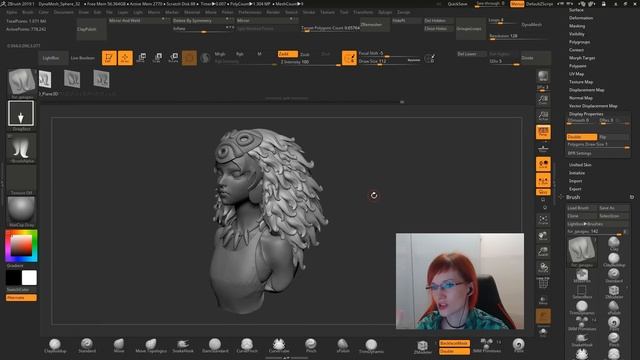640x360 pixels.
Task: Expand the Polygroups subpalette
Action: pyautogui.click(x=580, y=42)
